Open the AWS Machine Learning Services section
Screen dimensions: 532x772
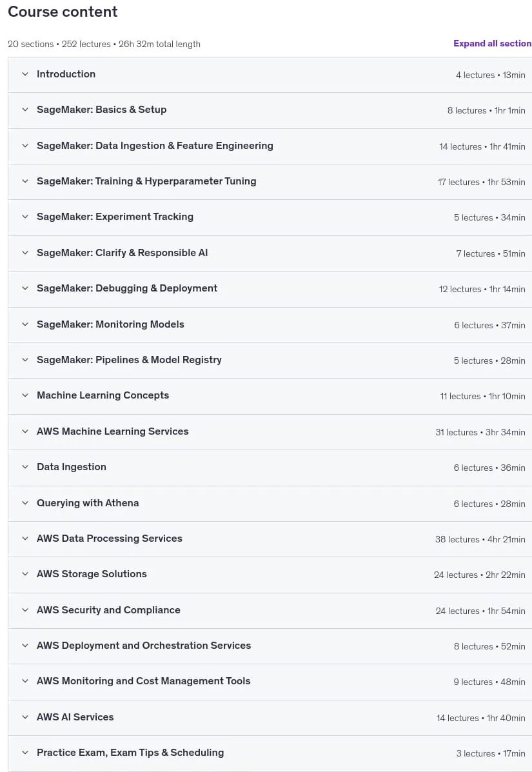pyautogui.click(x=270, y=431)
